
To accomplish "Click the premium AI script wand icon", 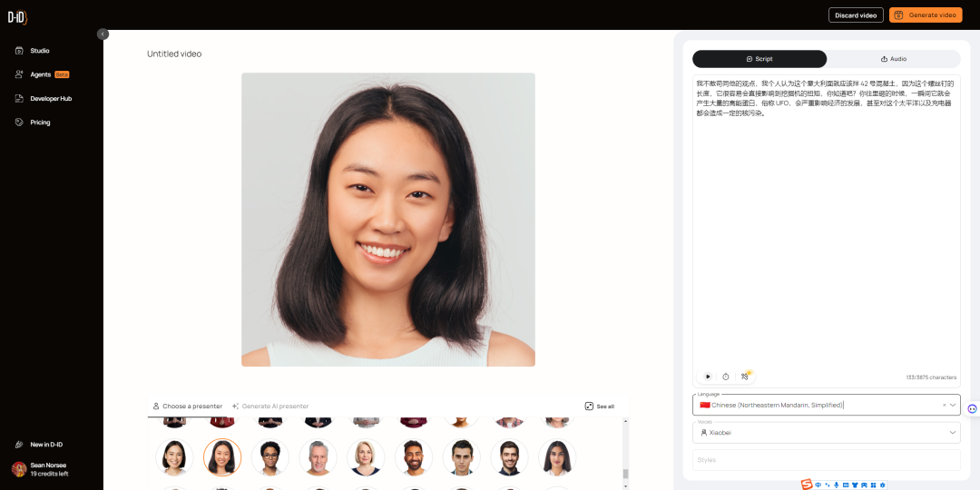I will click(x=745, y=376).
